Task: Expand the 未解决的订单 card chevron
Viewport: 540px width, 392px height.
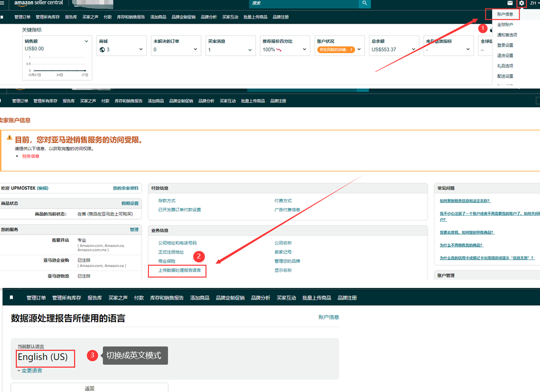Action: point(196,49)
